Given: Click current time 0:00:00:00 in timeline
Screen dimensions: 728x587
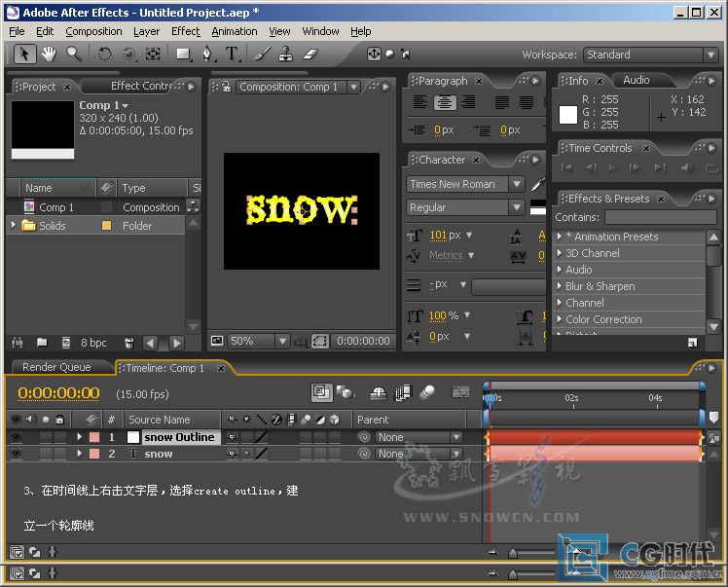Looking at the screenshot, I should click(x=58, y=394).
